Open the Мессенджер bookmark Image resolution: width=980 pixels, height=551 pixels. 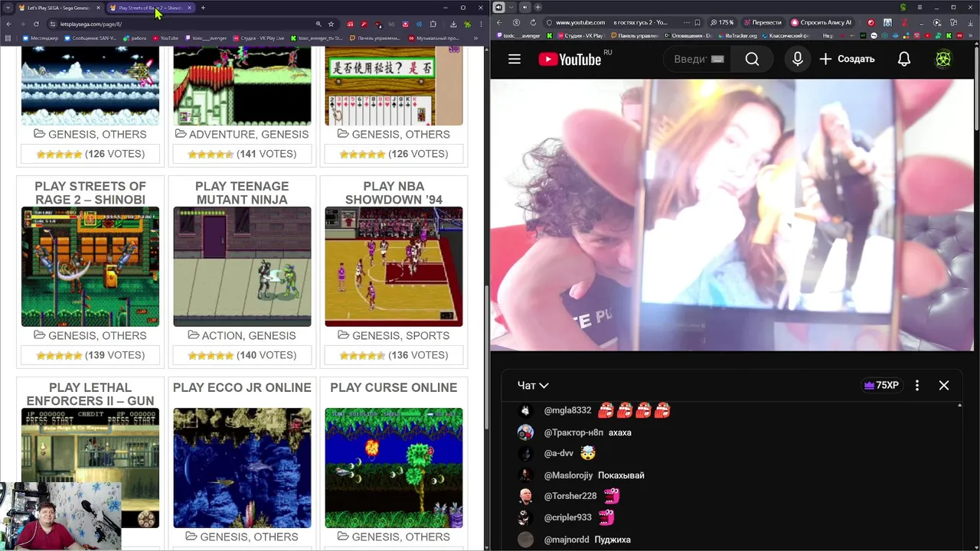(x=41, y=38)
